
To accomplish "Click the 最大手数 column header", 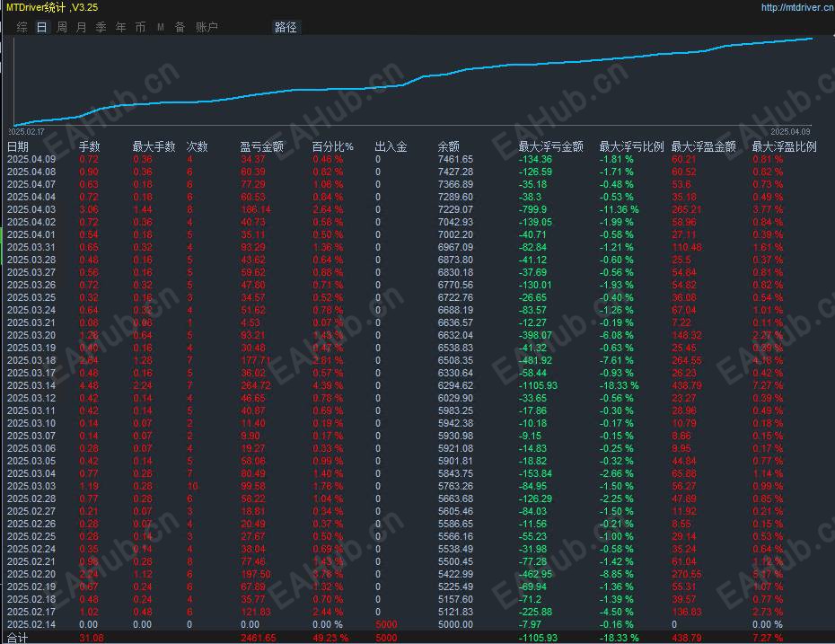I will (154, 146).
